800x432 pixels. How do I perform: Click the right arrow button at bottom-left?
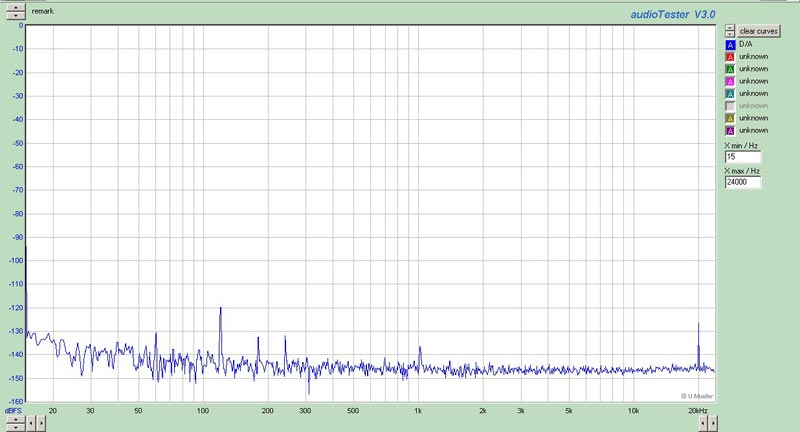click(x=41, y=423)
